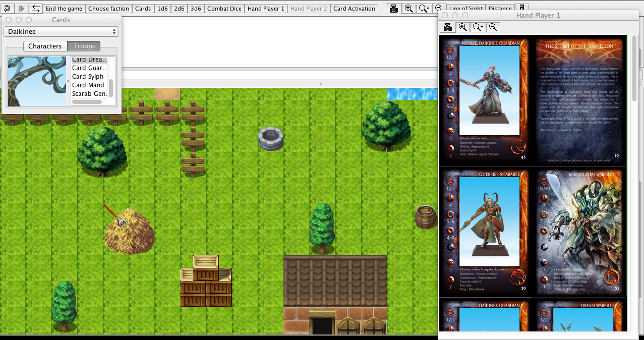
Task: Click the swap arrows server icon
Action: pyautogui.click(x=35, y=9)
